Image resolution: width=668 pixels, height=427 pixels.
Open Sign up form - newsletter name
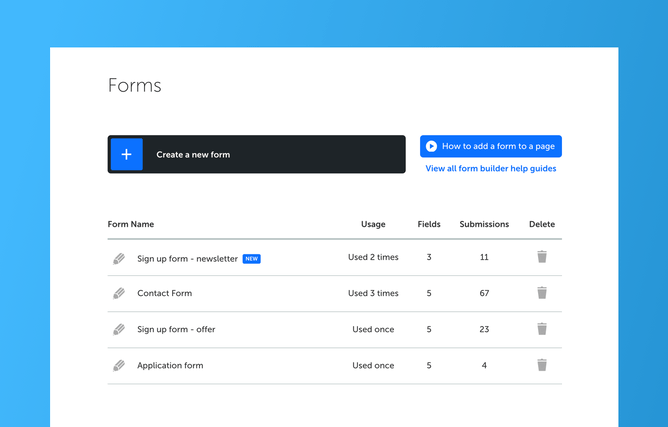(187, 258)
